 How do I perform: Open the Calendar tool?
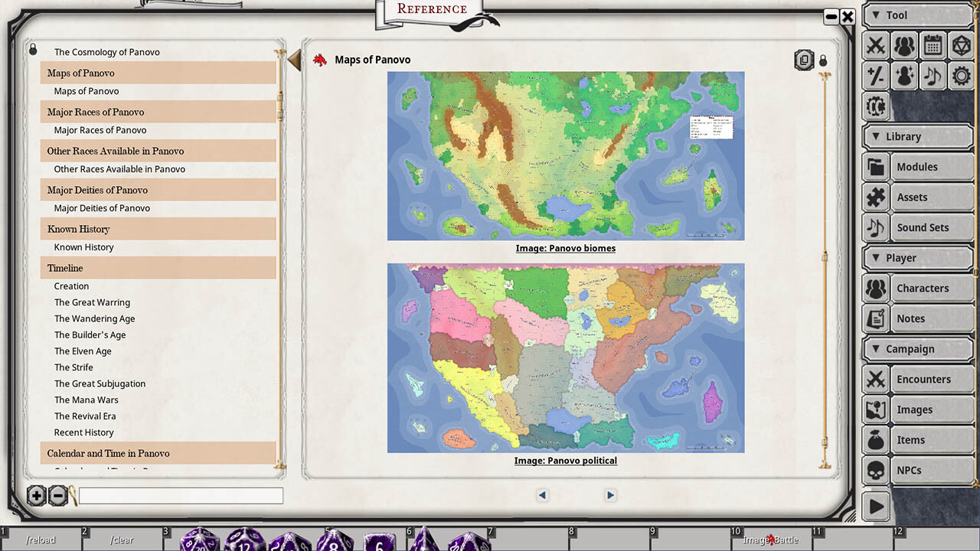(933, 46)
